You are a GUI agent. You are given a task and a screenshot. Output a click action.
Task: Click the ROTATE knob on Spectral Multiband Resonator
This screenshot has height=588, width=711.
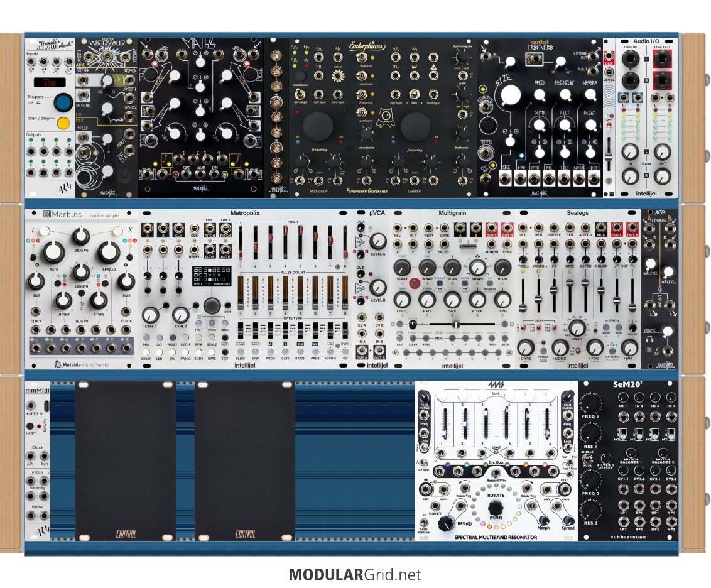point(496,509)
